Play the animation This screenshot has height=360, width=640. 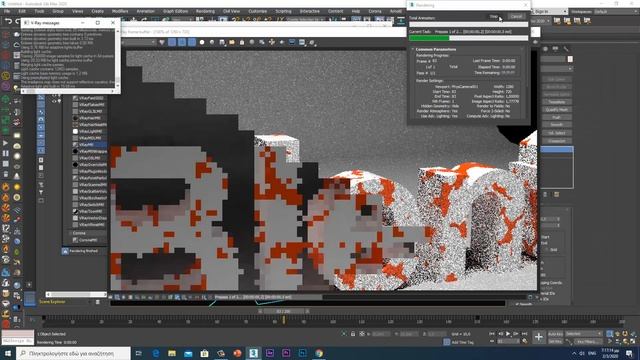click(508, 334)
